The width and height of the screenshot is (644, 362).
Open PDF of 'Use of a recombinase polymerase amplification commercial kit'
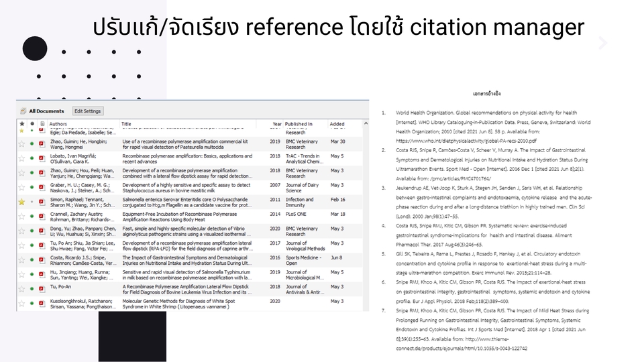[x=42, y=143]
